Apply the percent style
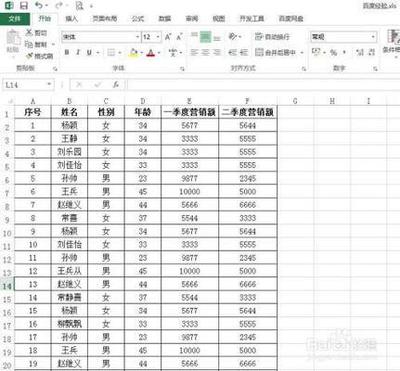This screenshot has width=400, height=371. (333, 52)
